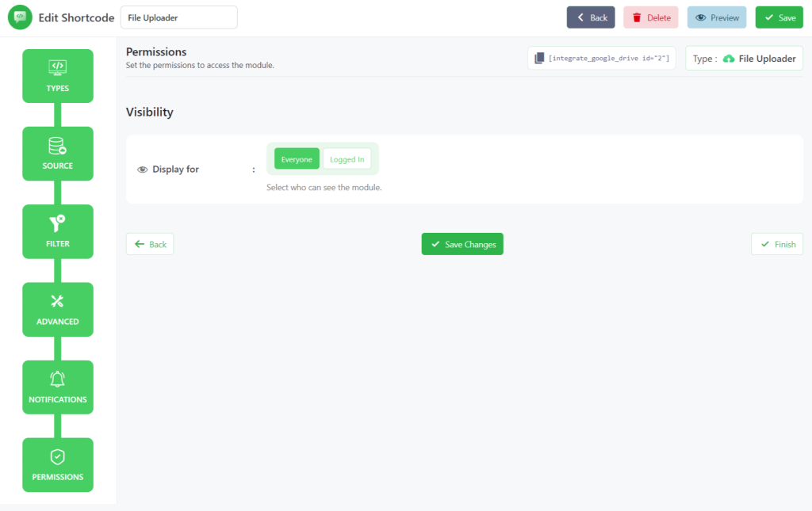This screenshot has height=511, width=812.
Task: Click the integrate_google_drive shortcode text
Action: pyautogui.click(x=608, y=58)
